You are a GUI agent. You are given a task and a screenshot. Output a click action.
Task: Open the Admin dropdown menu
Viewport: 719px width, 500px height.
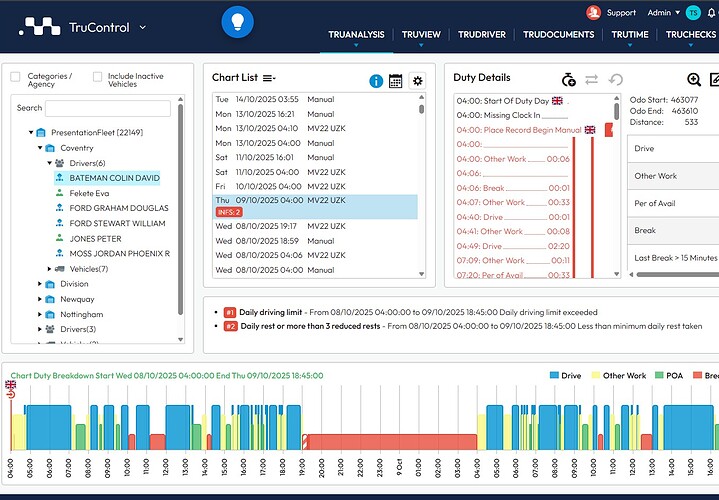click(663, 13)
